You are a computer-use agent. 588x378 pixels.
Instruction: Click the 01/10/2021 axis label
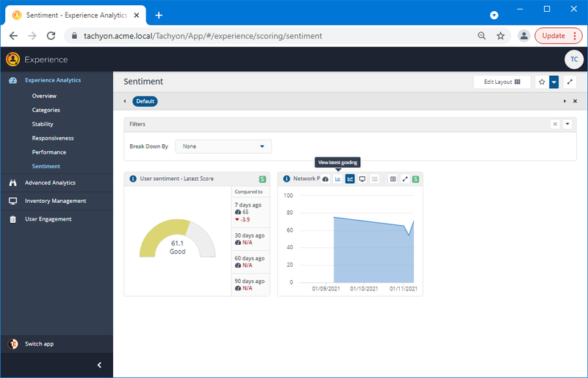click(x=364, y=289)
